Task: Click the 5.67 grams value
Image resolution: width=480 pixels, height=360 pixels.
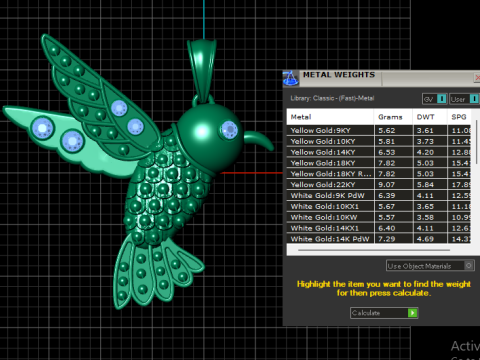Action: pos(387,206)
